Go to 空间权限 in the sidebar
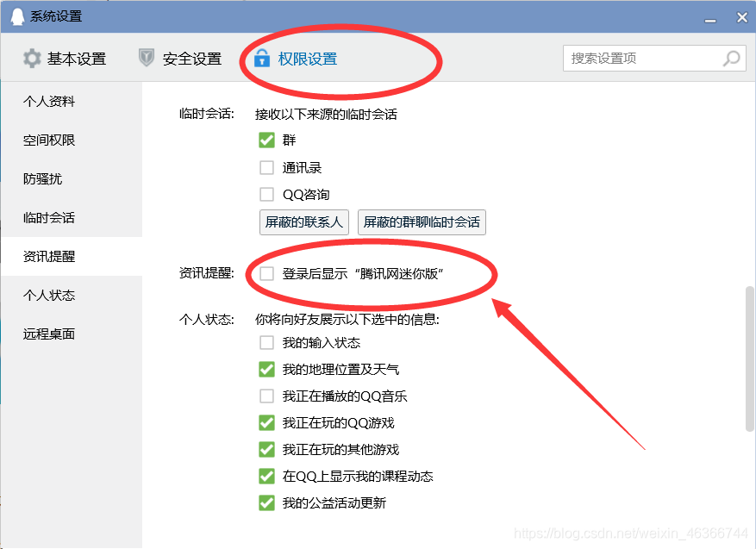Image resolution: width=756 pixels, height=549 pixels. (x=49, y=140)
